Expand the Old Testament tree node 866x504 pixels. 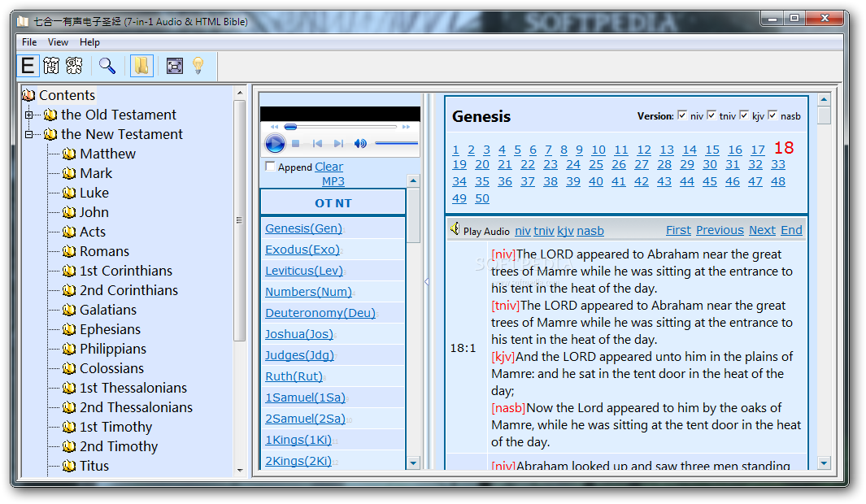(x=28, y=115)
